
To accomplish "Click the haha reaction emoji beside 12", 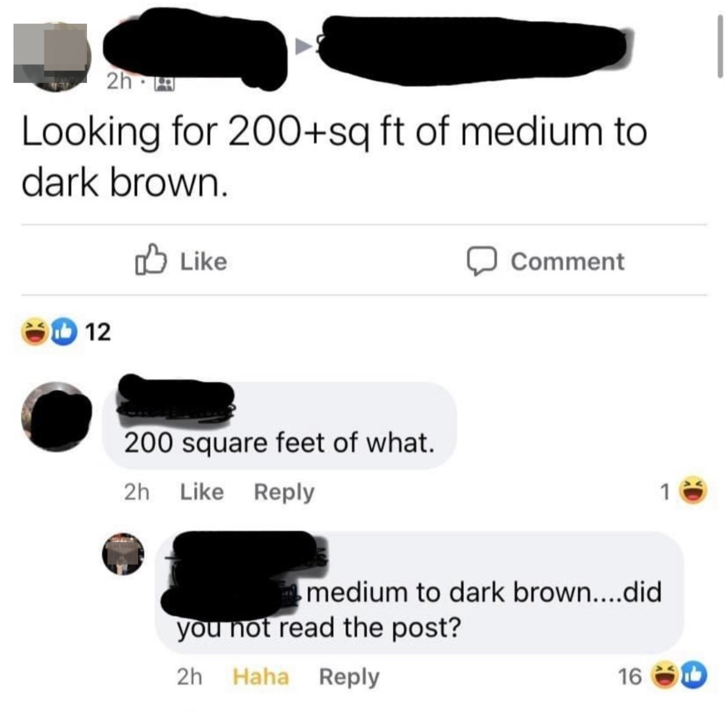I will coord(35,332).
